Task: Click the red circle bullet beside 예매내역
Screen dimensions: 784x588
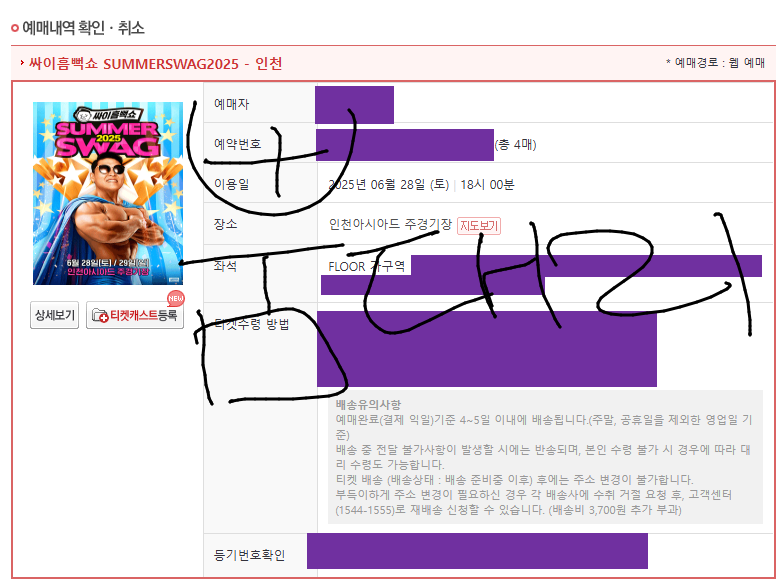Action: 15,28
